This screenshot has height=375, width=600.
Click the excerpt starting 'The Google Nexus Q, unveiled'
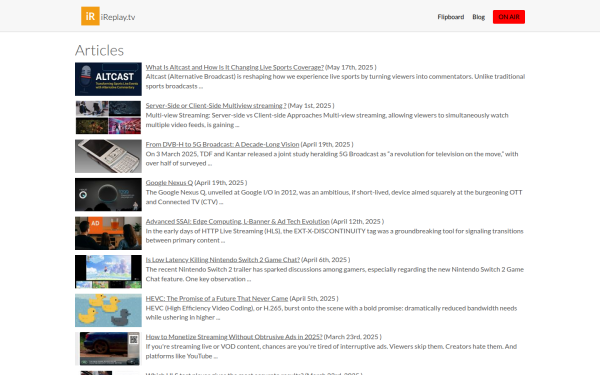334,197
